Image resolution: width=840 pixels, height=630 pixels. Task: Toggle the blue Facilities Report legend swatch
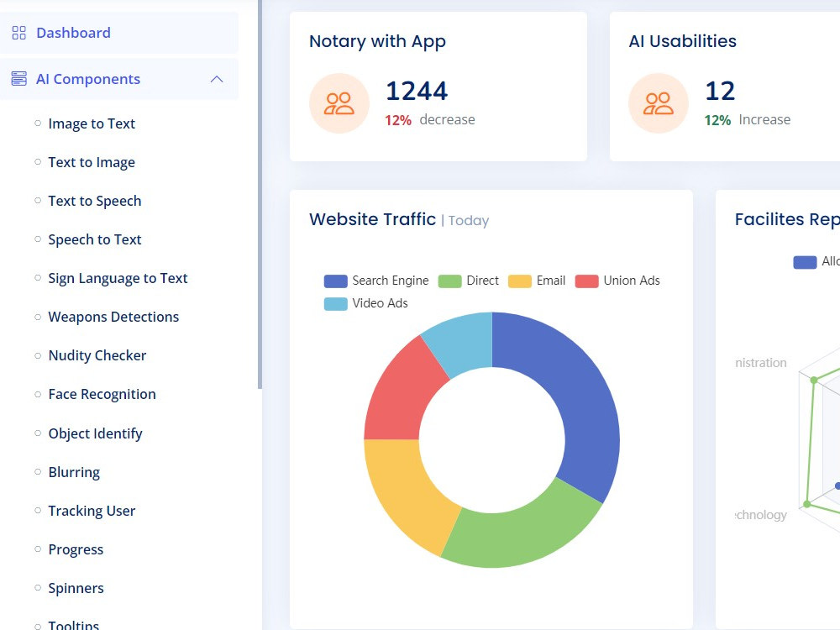(x=805, y=262)
